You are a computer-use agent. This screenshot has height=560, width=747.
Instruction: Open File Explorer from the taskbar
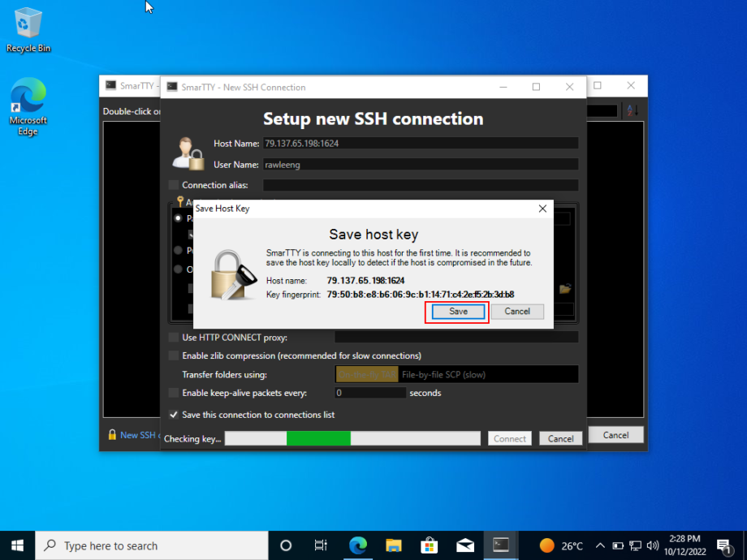(x=394, y=545)
